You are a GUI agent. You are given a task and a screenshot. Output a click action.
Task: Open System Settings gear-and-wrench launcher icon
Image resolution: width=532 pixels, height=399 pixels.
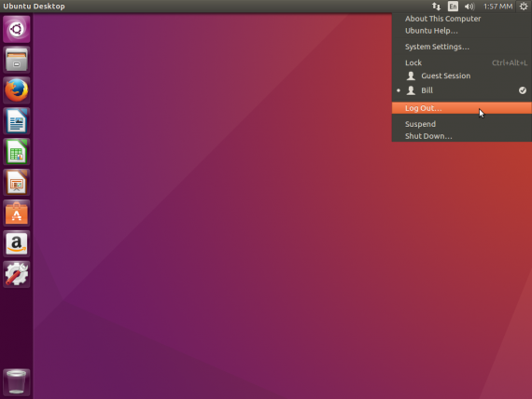(x=16, y=274)
